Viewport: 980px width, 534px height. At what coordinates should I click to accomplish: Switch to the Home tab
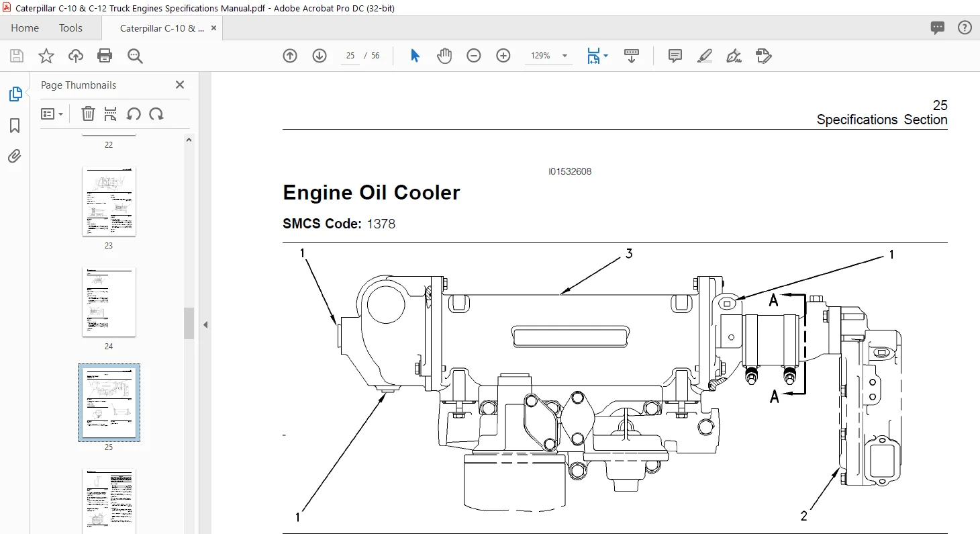click(25, 28)
